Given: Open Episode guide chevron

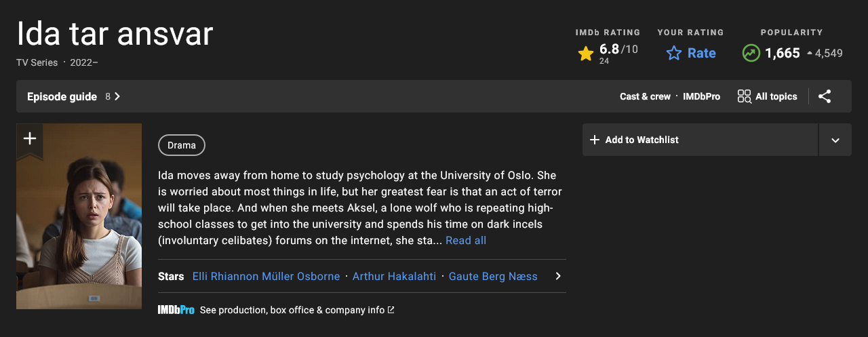Looking at the screenshot, I should click(x=117, y=96).
